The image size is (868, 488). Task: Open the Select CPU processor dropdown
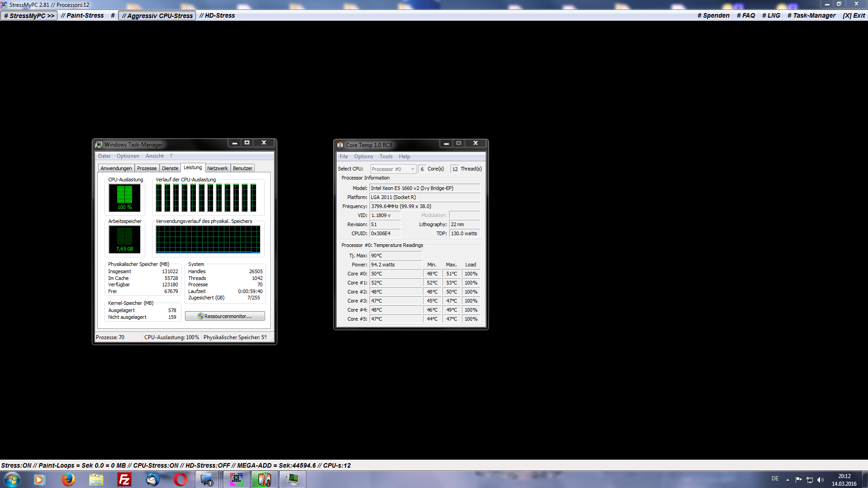coord(393,169)
